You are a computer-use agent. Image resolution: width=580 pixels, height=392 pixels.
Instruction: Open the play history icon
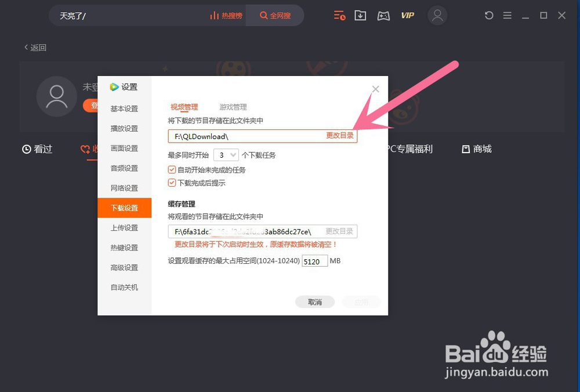pyautogui.click(x=339, y=16)
